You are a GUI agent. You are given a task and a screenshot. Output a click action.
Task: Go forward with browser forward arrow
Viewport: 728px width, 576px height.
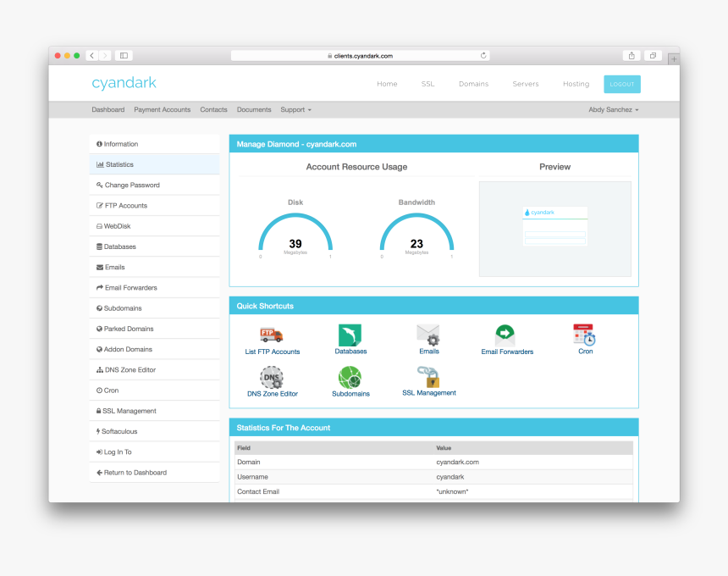point(105,56)
